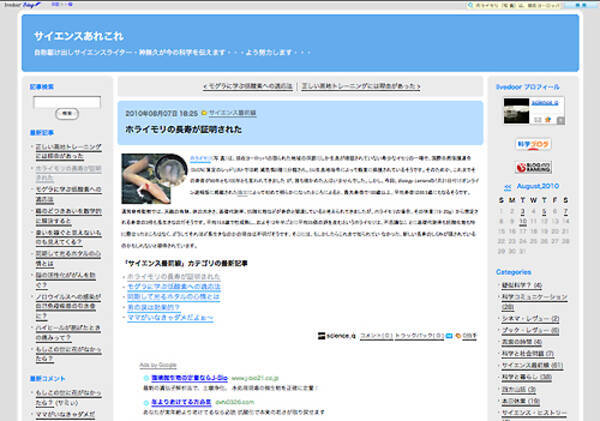Click the black avatar icon before science_q

[321, 336]
